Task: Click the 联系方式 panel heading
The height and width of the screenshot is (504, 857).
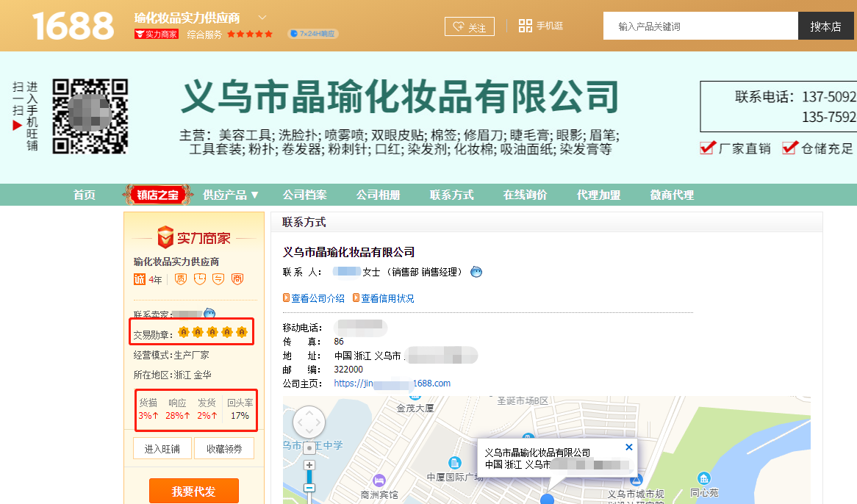Action: click(304, 222)
